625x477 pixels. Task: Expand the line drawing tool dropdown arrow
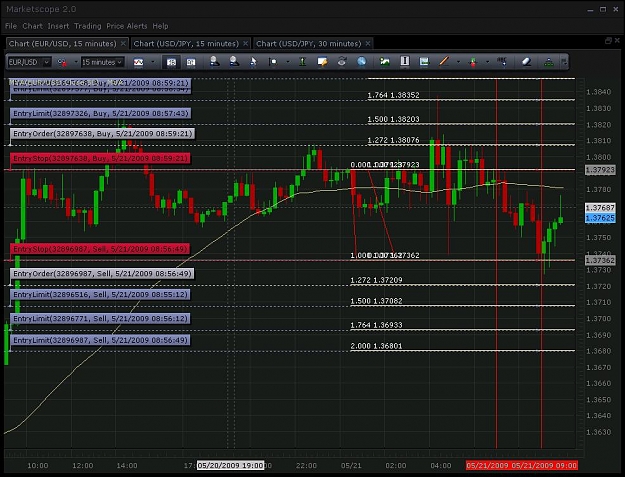click(x=458, y=62)
